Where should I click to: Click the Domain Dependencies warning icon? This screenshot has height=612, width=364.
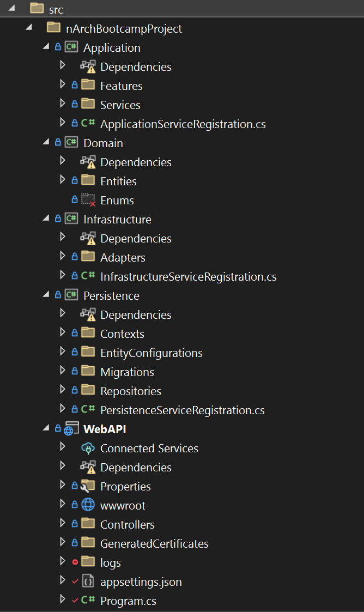[x=88, y=162]
